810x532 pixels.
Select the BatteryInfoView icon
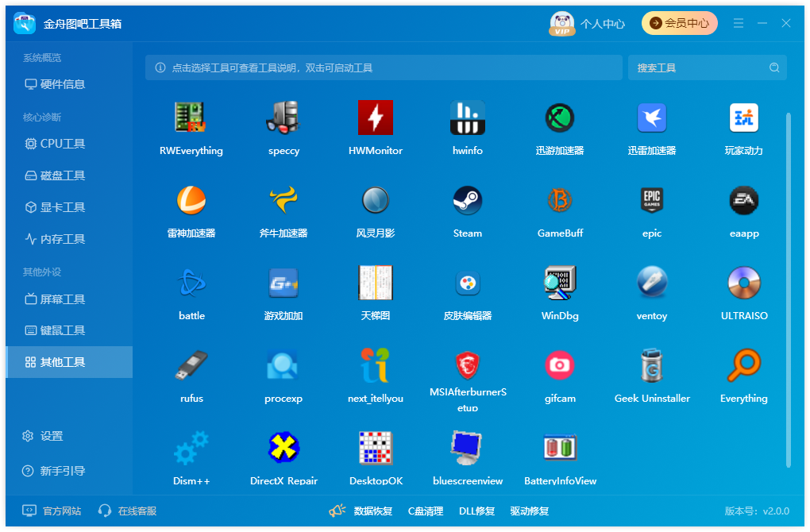tap(560, 448)
